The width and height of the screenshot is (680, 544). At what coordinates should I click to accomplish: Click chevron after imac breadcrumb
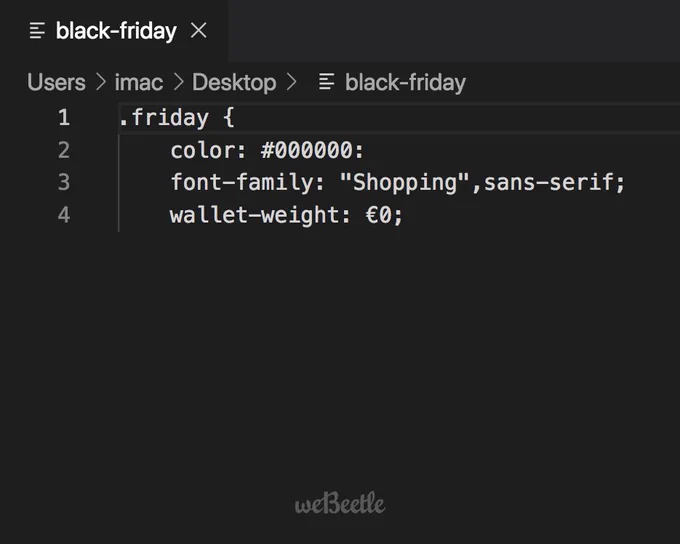(178, 82)
